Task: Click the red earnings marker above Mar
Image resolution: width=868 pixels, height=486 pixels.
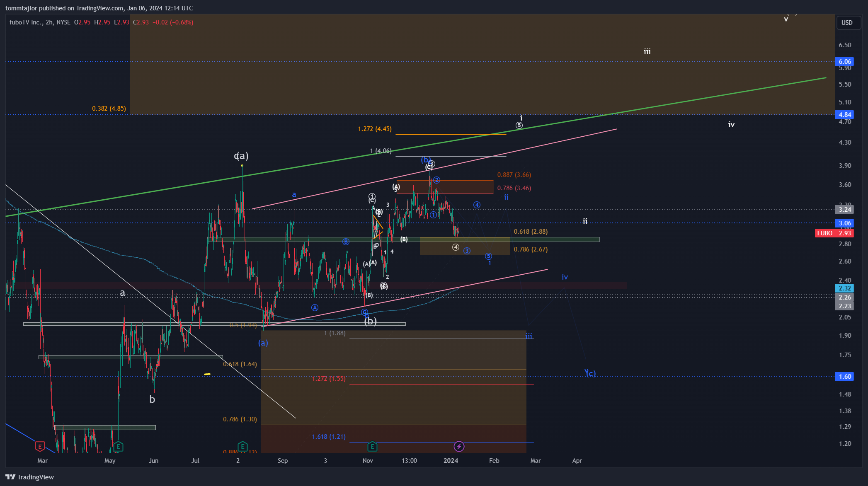Action: pos(40,446)
